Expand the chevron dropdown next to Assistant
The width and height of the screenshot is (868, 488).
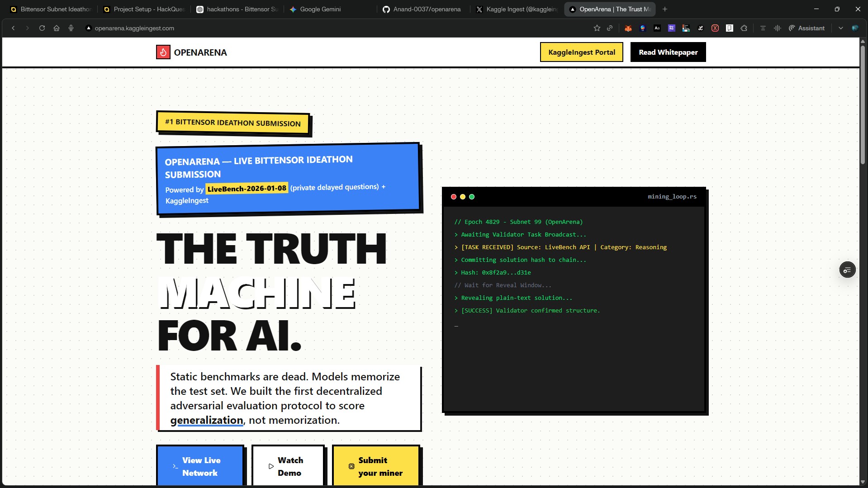[840, 28]
